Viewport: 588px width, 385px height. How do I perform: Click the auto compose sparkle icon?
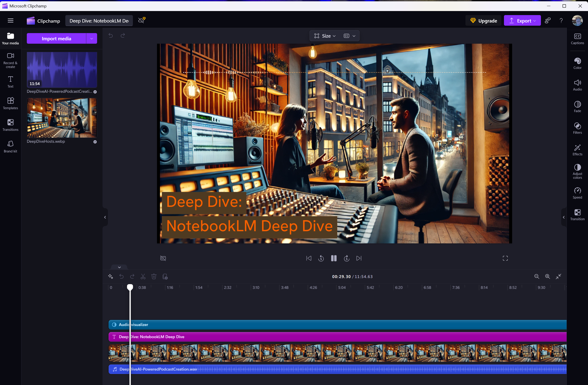point(110,276)
